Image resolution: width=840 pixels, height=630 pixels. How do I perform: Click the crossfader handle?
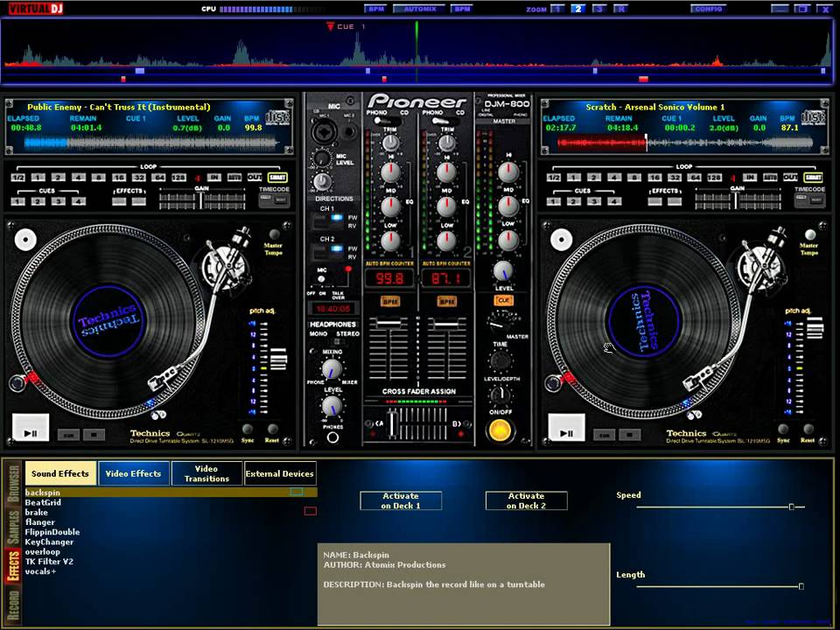[393, 423]
